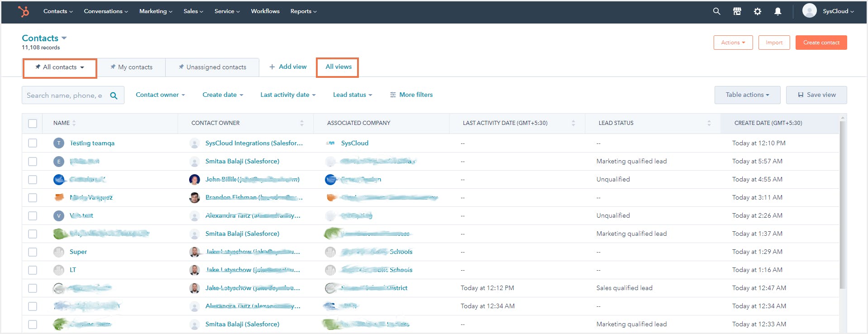Click the vertical scrollbar of the contacts table
Viewport: 868px width, 334px height.
point(842,204)
